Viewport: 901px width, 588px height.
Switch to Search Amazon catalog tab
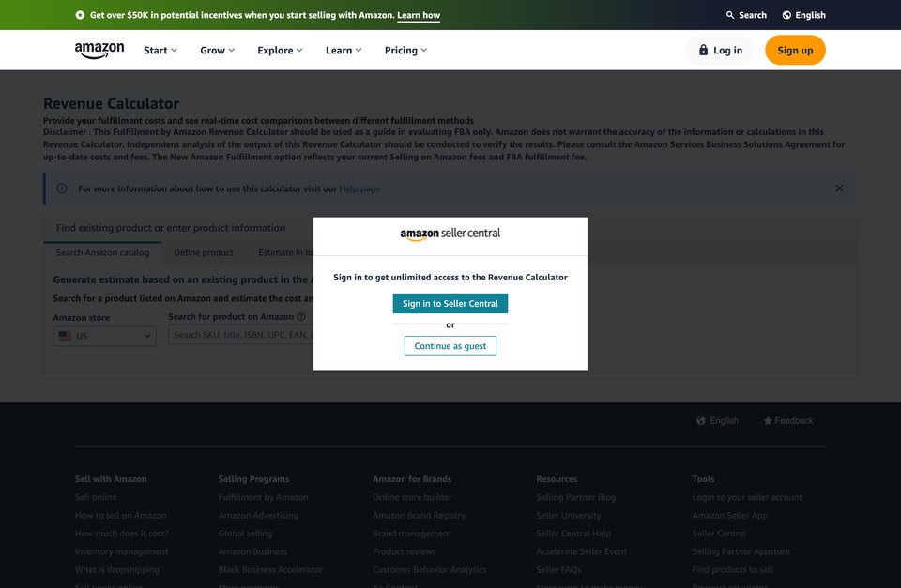(102, 252)
